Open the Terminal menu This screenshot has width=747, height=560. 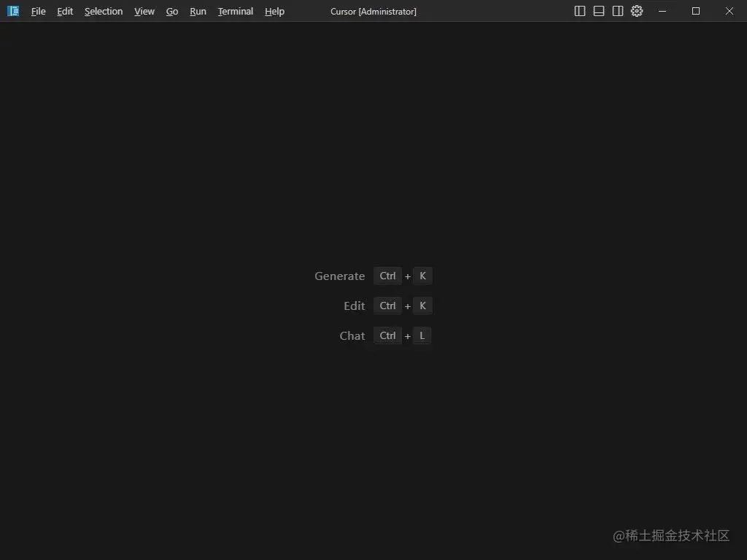pos(235,11)
